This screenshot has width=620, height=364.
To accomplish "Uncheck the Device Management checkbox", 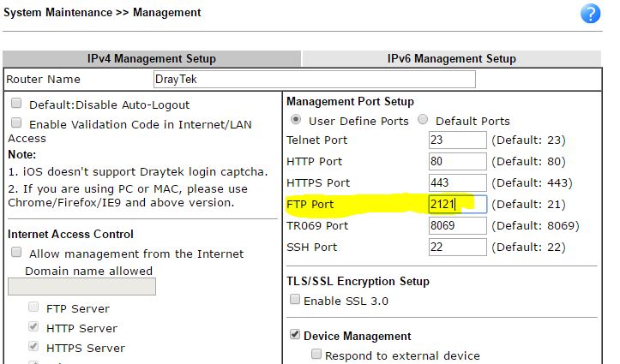I will 295,336.
